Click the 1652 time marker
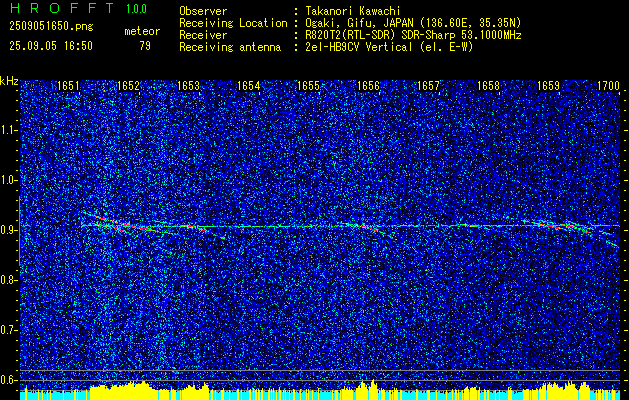The height and width of the screenshot is (400, 629). [128, 86]
